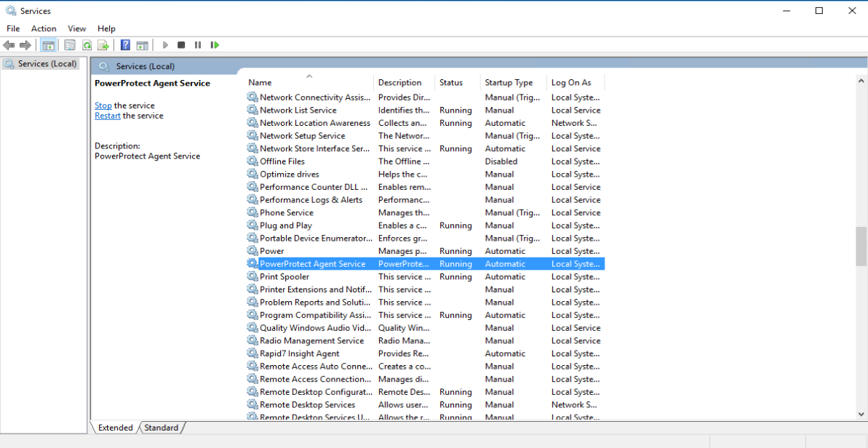Sort by the Startup Type column header

tap(509, 83)
